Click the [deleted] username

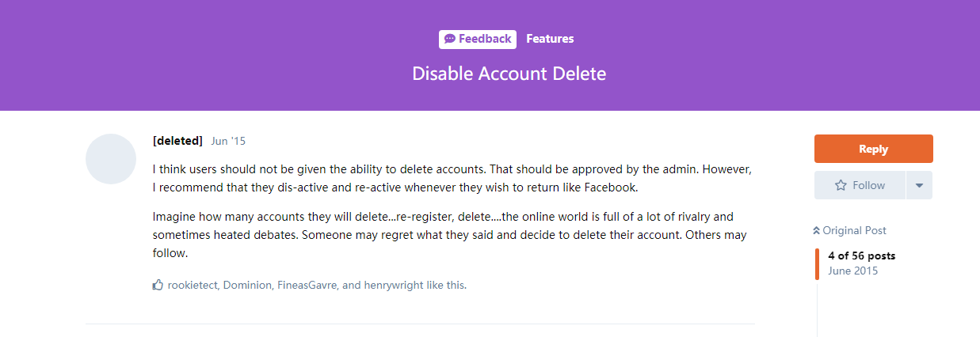(177, 141)
